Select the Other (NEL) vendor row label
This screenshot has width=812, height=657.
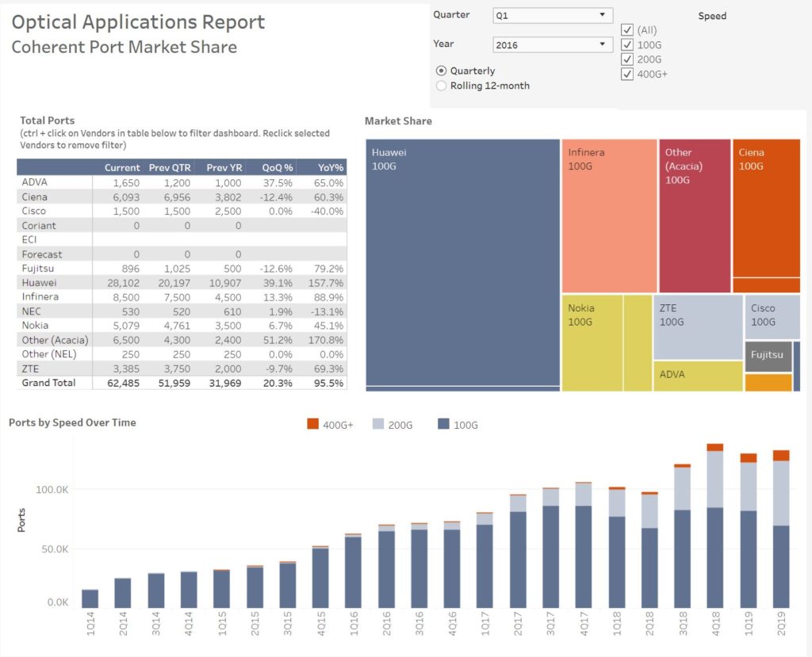49,354
